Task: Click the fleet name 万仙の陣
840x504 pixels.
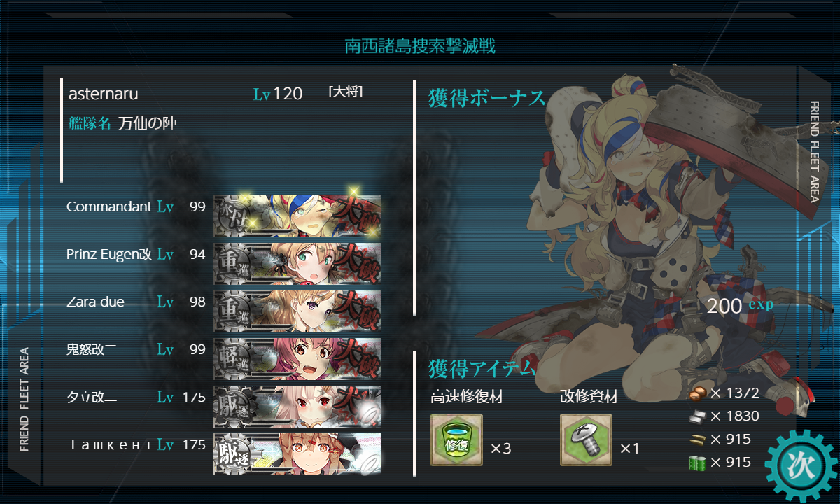Action: click(x=148, y=123)
